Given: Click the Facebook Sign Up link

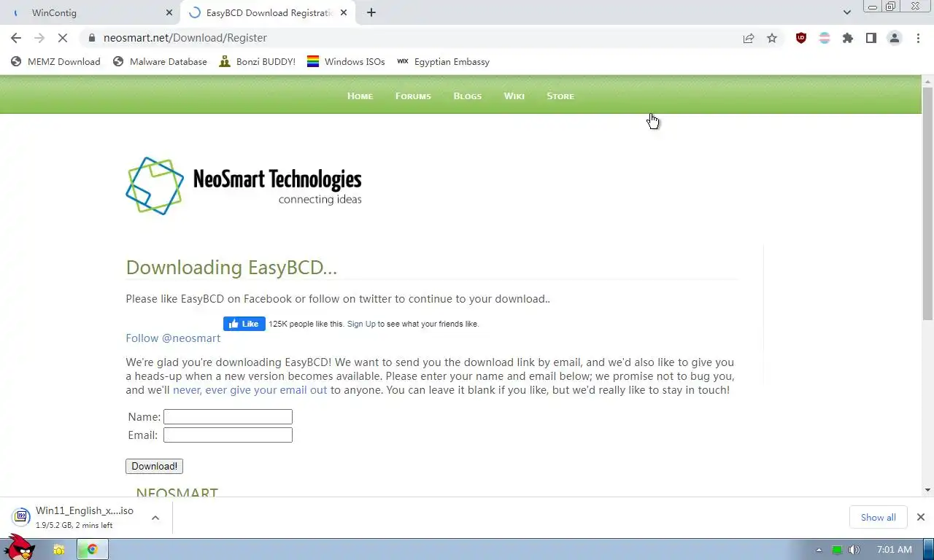Looking at the screenshot, I should 361,324.
